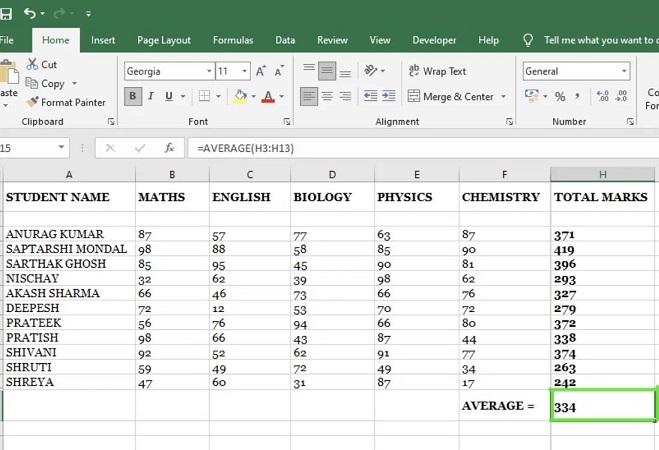Open the Formulas tab
Viewport: 659px width, 450px height.
[233, 40]
